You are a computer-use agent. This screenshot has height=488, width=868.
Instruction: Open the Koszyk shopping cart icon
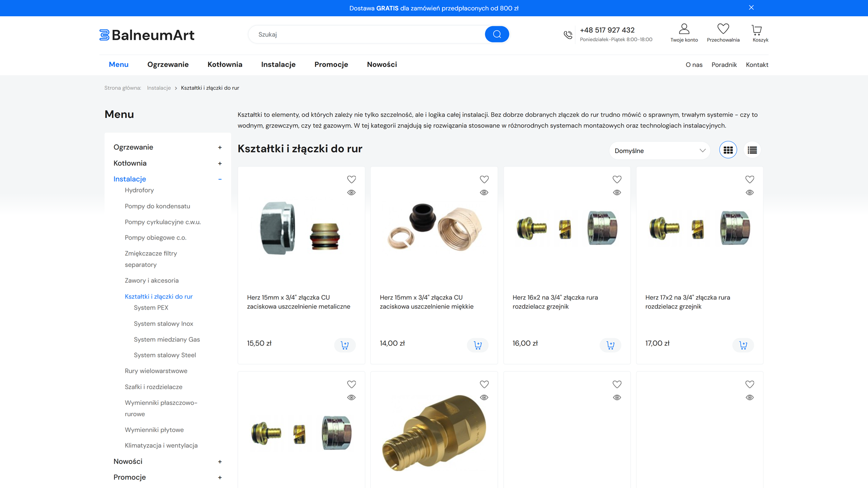756,30
